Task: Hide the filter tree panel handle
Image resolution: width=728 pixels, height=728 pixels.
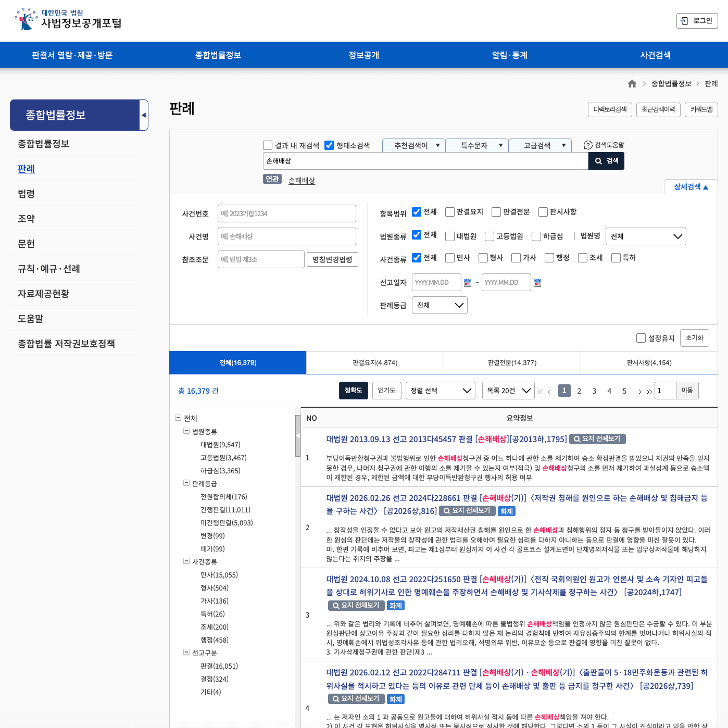Action: point(298,435)
